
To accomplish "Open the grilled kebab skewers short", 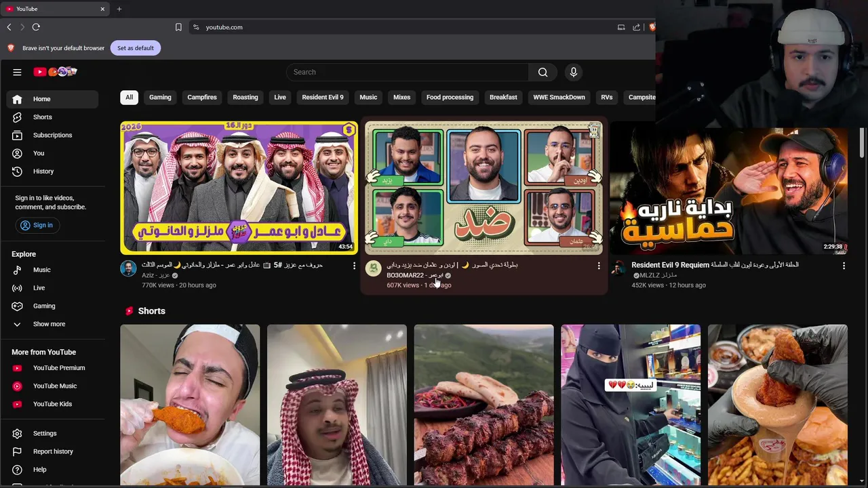I will click(484, 405).
